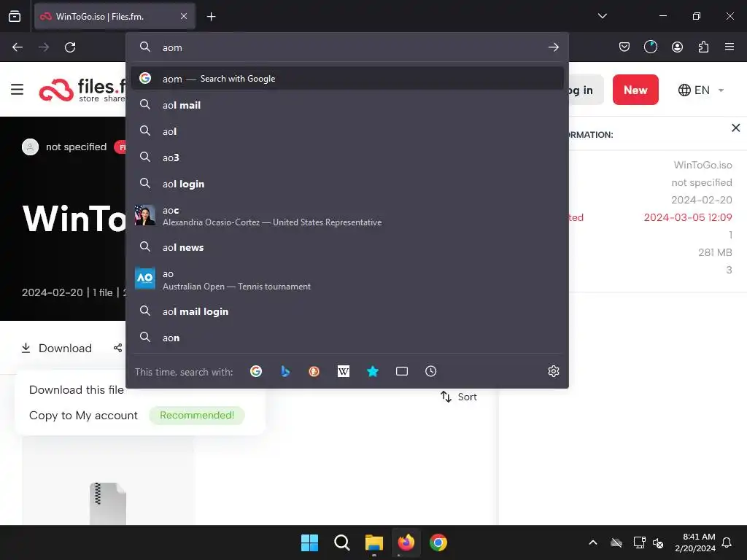Open Save to Pocket icon
Screen dimensions: 747x560
624,47
